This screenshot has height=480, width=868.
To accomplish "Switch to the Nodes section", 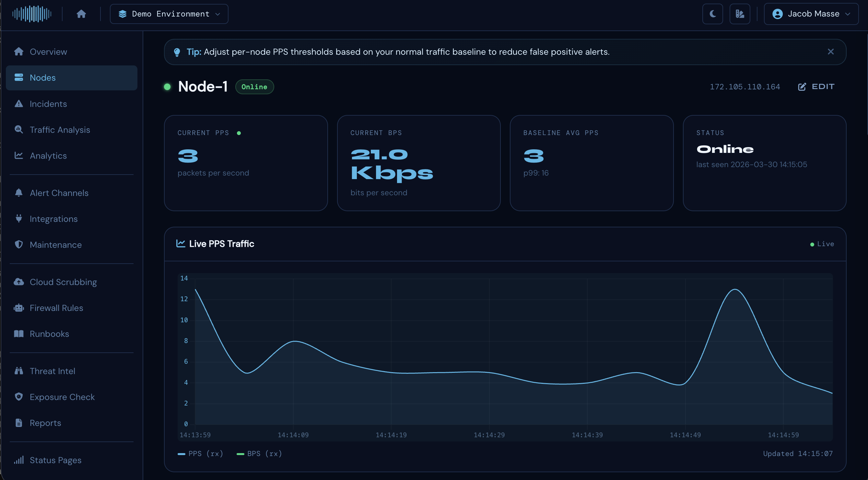I will [42, 77].
